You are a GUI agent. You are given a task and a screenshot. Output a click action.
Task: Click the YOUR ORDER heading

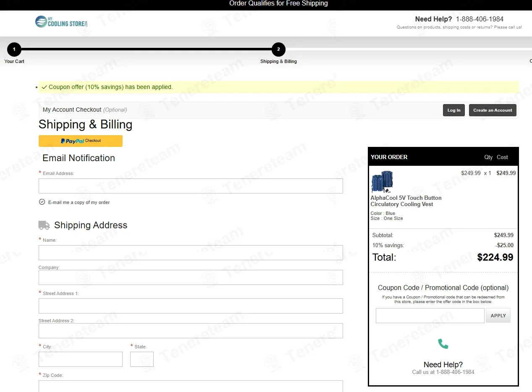(x=389, y=157)
